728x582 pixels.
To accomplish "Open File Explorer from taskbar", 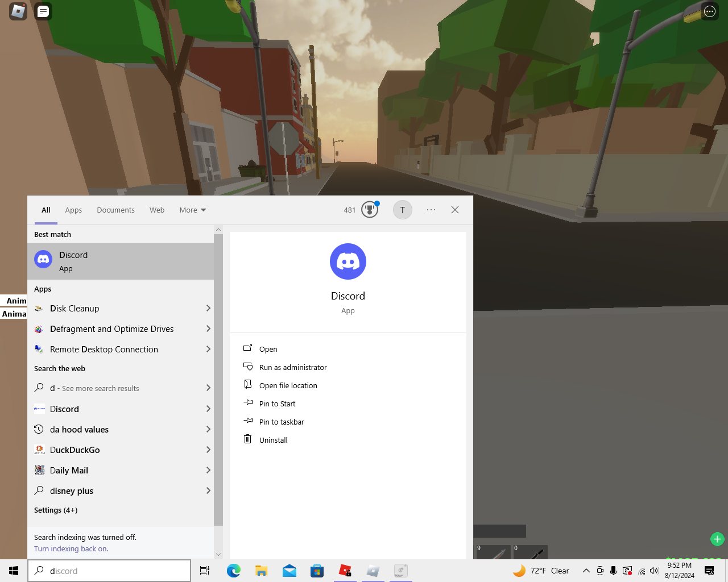I will coord(262,571).
